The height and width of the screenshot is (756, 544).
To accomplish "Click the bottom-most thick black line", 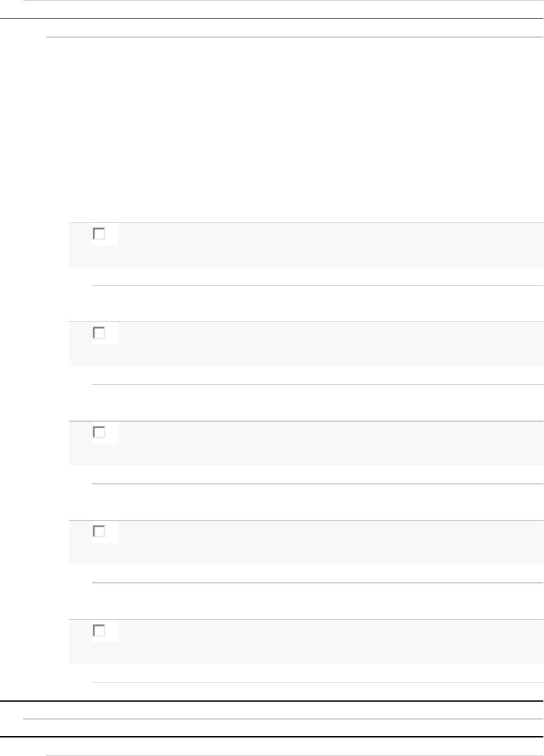I will [272, 738].
